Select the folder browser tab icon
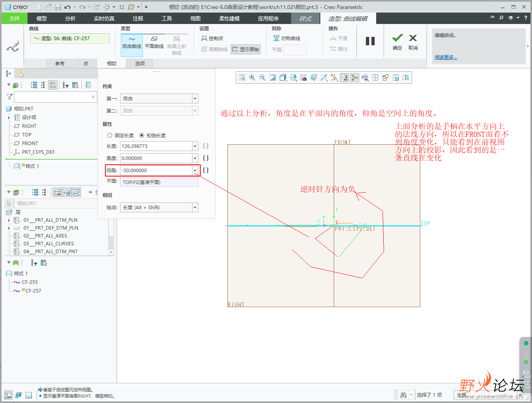 click(20, 74)
